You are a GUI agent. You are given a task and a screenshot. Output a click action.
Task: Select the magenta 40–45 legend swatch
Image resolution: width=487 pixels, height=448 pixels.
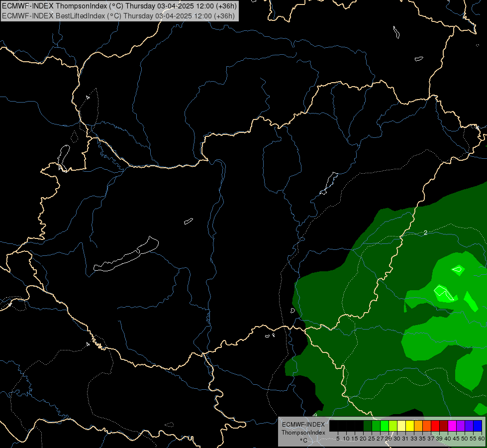click(452, 426)
